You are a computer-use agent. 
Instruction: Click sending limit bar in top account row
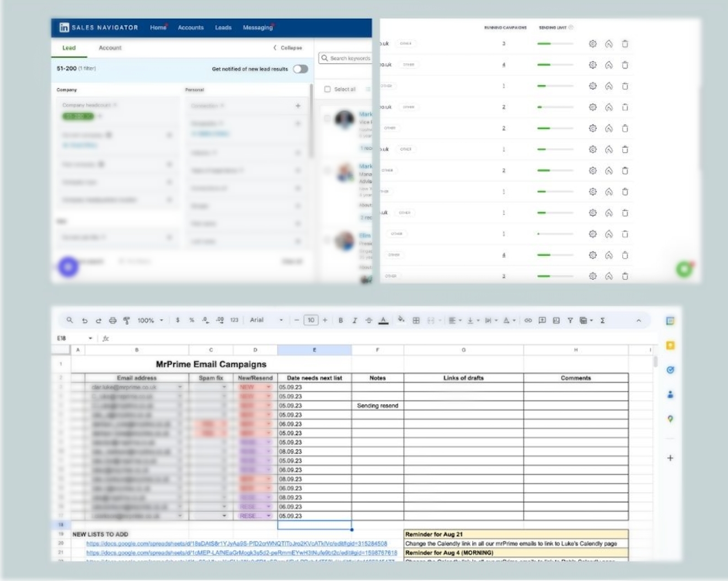pyautogui.click(x=555, y=44)
